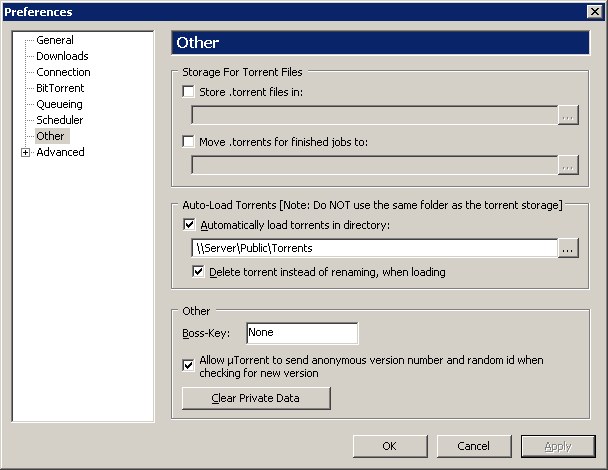Open BitTorrent settings page
608x470 pixels.
pyautogui.click(x=60, y=88)
